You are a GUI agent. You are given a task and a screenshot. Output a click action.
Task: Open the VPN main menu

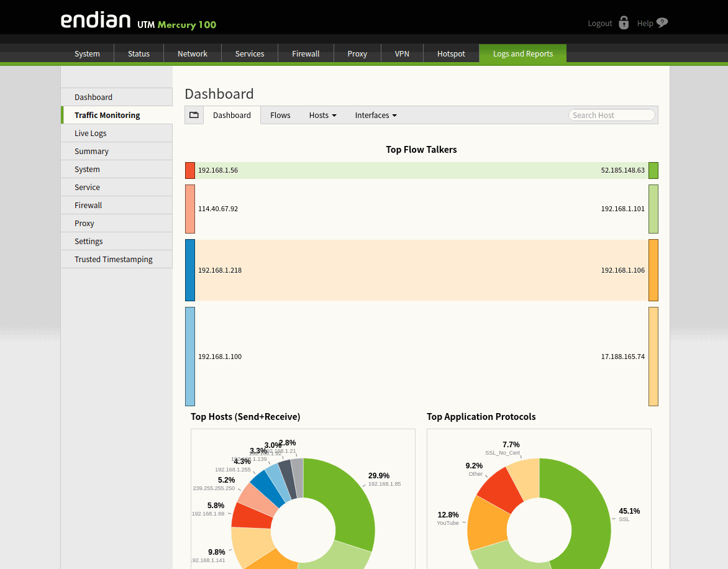click(x=402, y=53)
